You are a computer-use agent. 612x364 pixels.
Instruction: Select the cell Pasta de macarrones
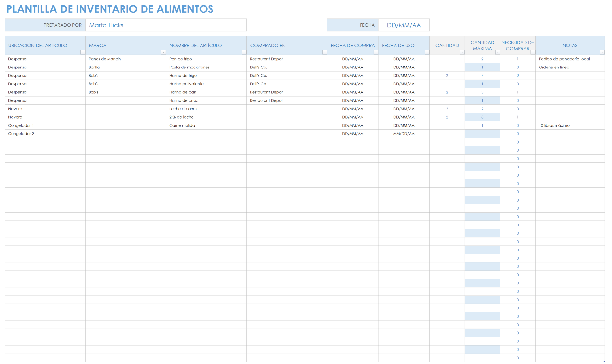[x=206, y=67]
